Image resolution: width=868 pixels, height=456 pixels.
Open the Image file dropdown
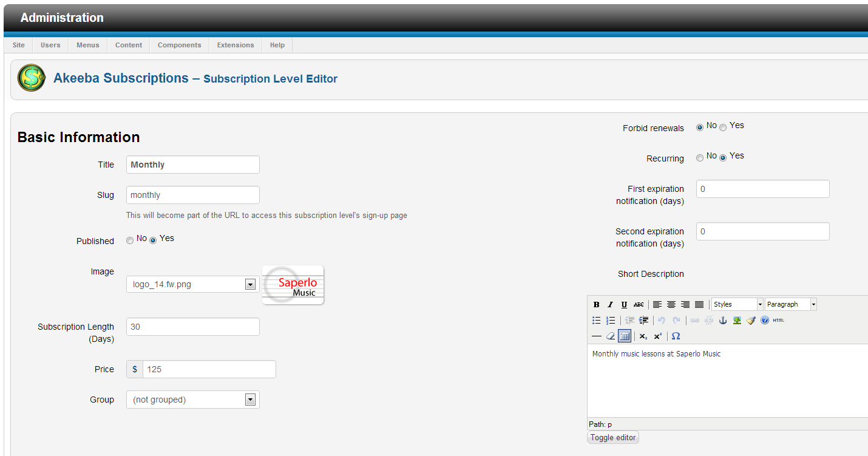tap(193, 284)
